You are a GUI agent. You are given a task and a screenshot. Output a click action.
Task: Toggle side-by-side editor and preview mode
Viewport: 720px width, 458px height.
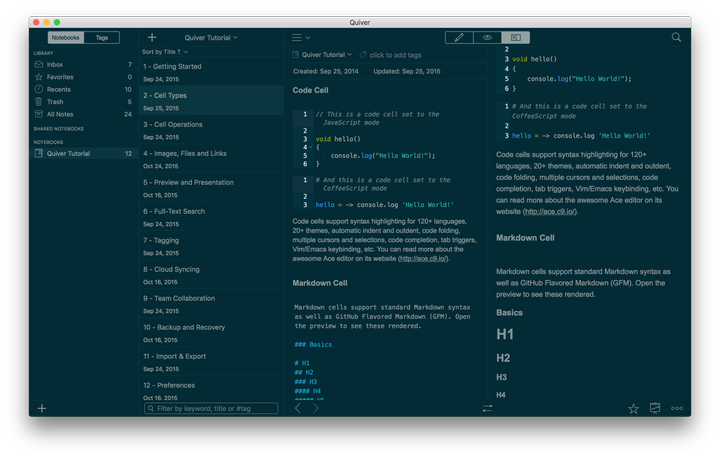[x=515, y=37]
